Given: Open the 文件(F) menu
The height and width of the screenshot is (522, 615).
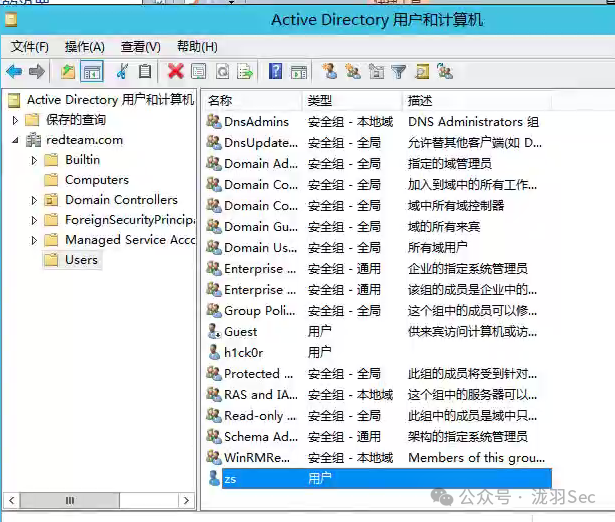Looking at the screenshot, I should [x=30, y=47].
